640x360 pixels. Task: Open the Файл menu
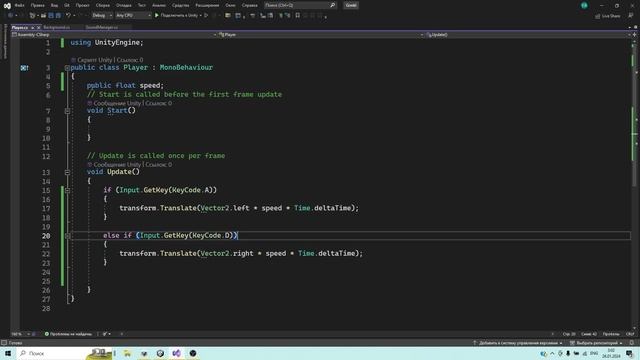tap(19, 5)
